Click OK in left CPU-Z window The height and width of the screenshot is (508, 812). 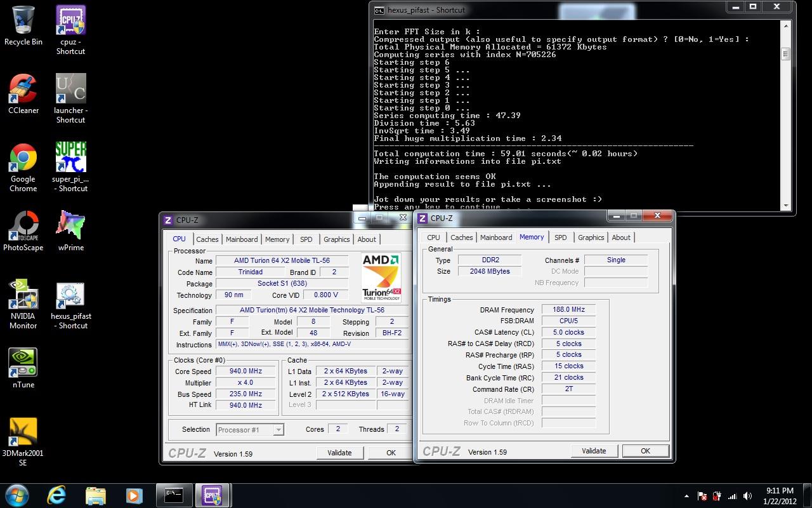click(391, 453)
